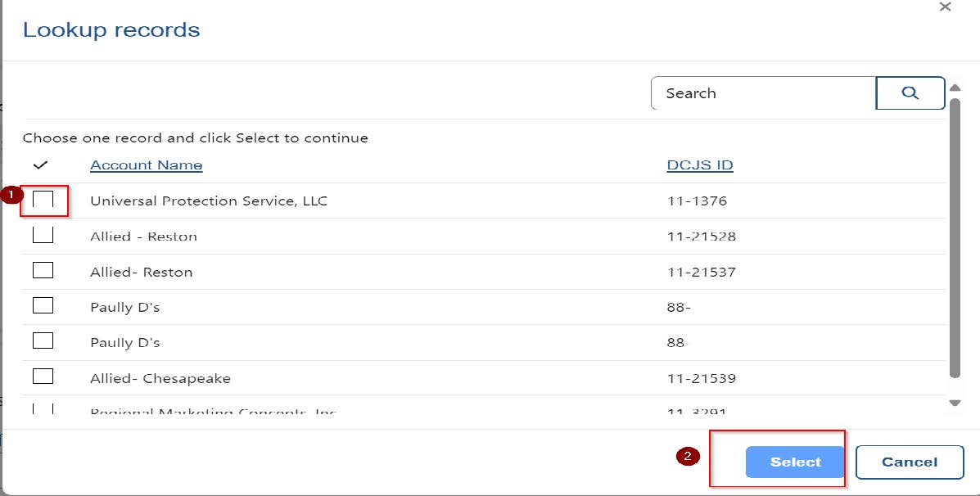
Task: Click the magnifying glass search icon
Action: pos(910,93)
